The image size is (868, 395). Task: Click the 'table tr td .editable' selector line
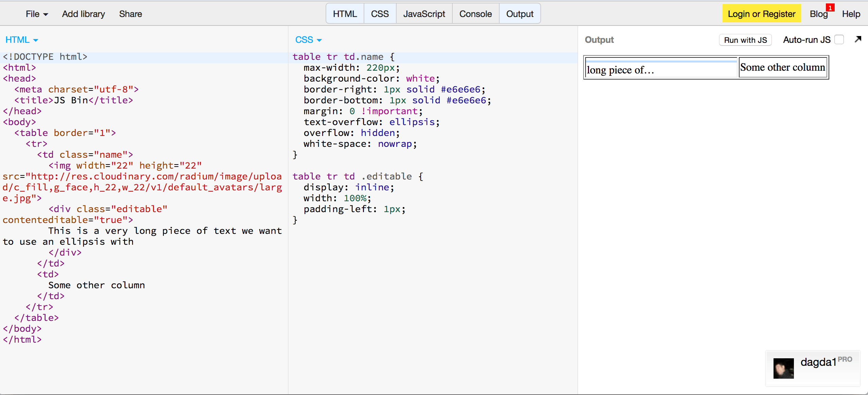pyautogui.click(x=358, y=176)
